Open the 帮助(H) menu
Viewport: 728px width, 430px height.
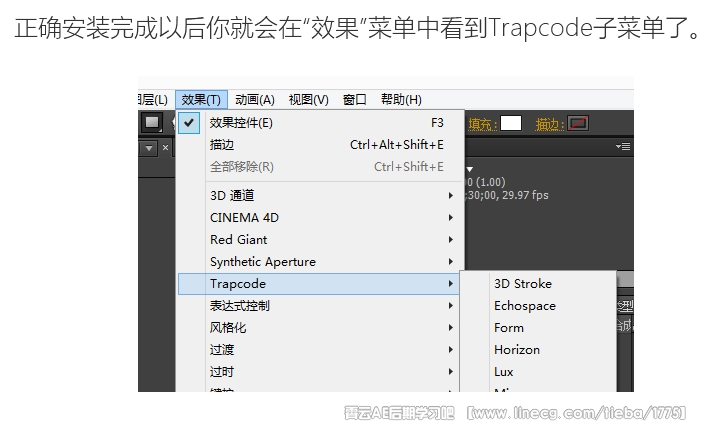(x=401, y=100)
